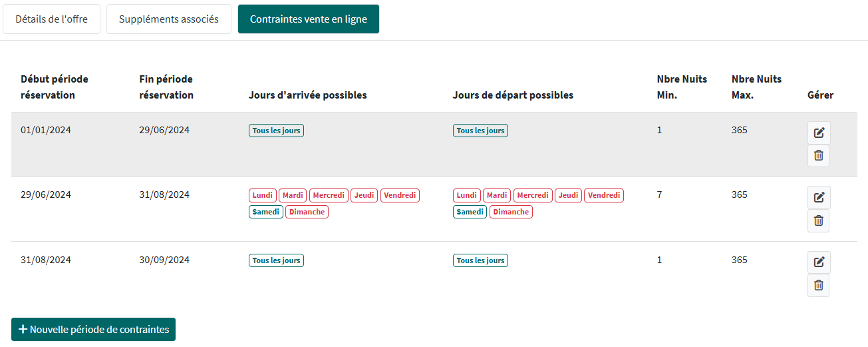Click the Vendredi arrival day badge

[400, 195]
